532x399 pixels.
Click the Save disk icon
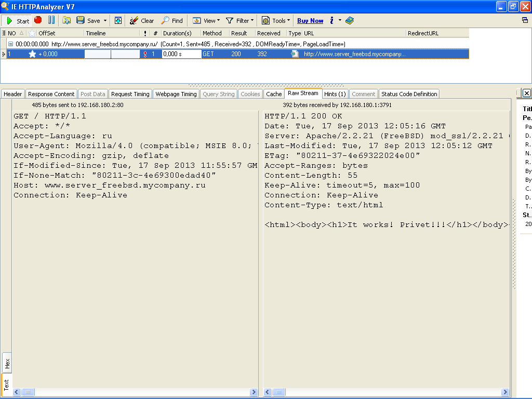click(x=81, y=20)
